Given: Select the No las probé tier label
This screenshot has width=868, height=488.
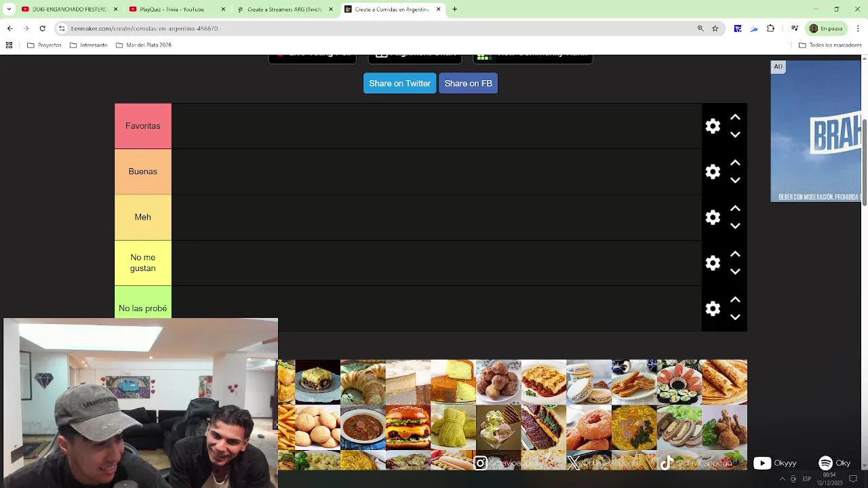Looking at the screenshot, I should coord(143,308).
